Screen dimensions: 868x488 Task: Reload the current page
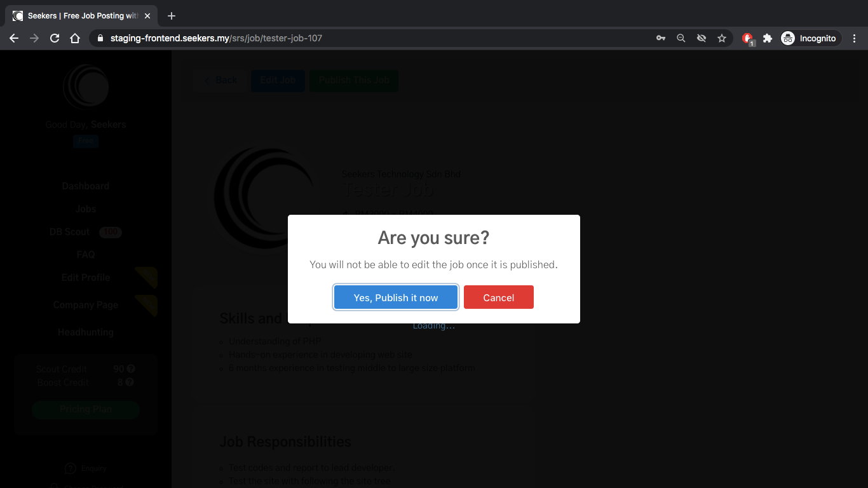(55, 38)
